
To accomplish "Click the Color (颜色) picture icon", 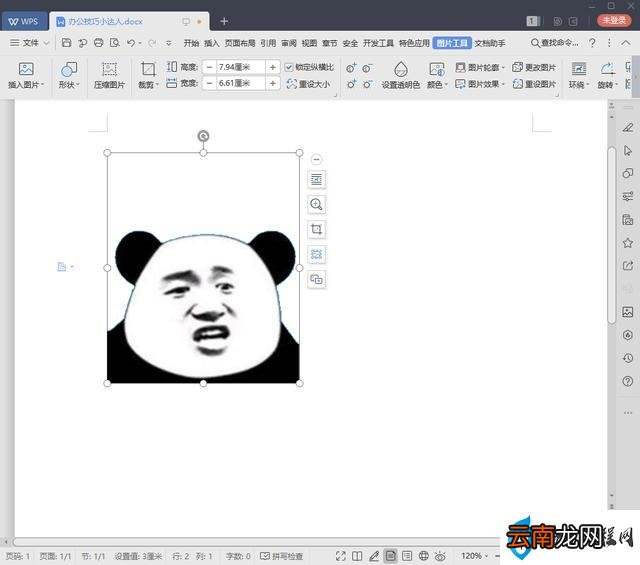I will (437, 69).
